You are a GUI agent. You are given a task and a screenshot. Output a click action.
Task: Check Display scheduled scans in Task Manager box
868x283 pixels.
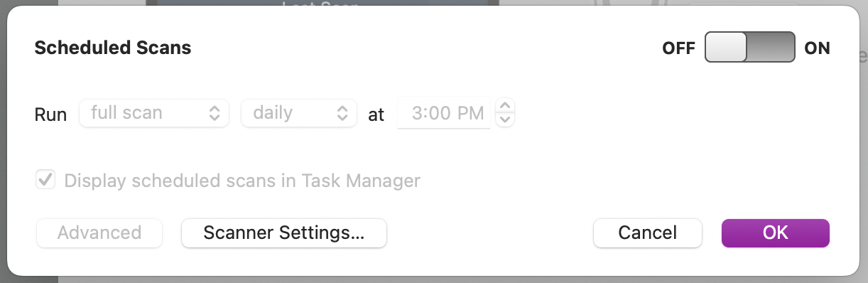(45, 180)
